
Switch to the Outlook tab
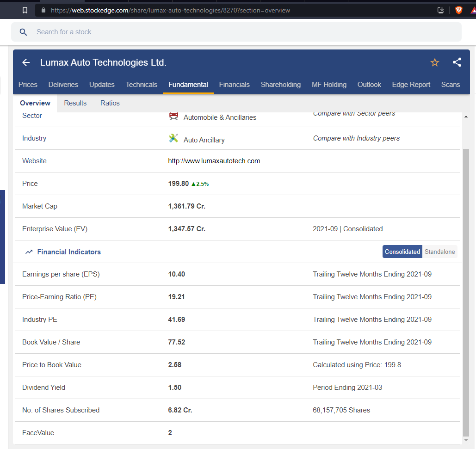[369, 85]
